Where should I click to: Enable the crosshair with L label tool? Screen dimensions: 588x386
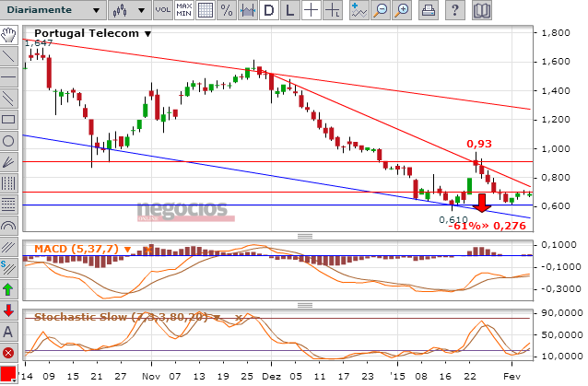coord(333,10)
